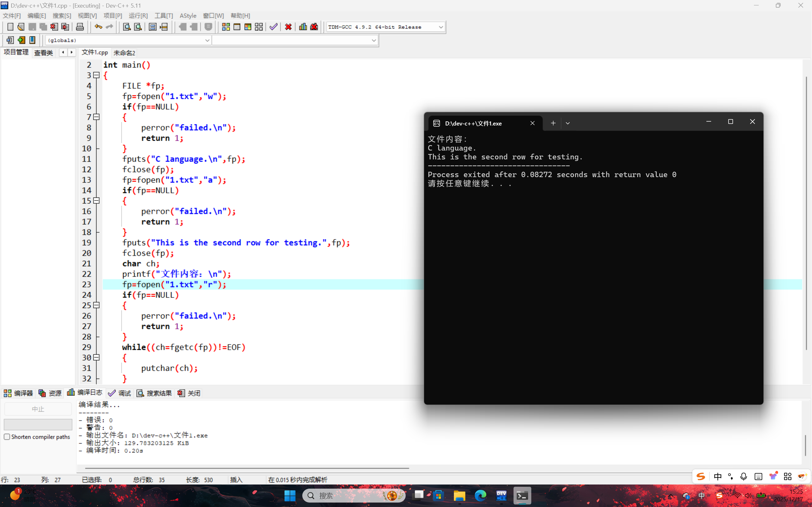Open the 运行[R] menu
The width and height of the screenshot is (812, 507).
point(138,16)
